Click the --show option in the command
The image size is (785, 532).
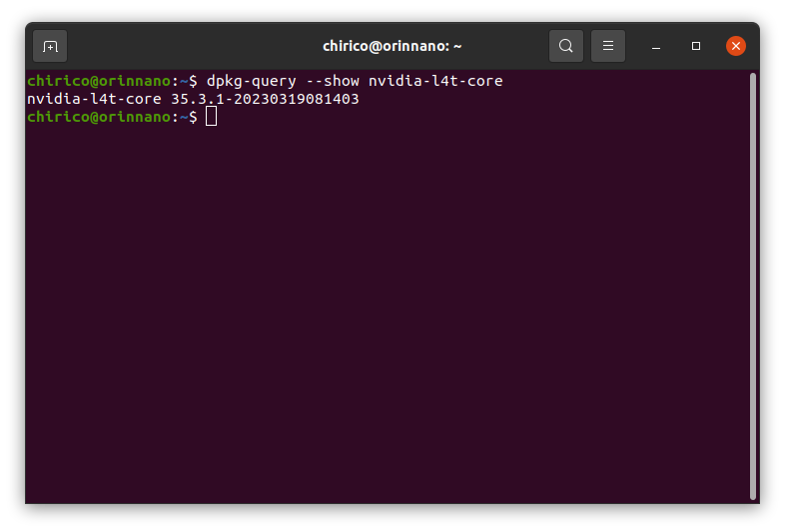click(332, 81)
